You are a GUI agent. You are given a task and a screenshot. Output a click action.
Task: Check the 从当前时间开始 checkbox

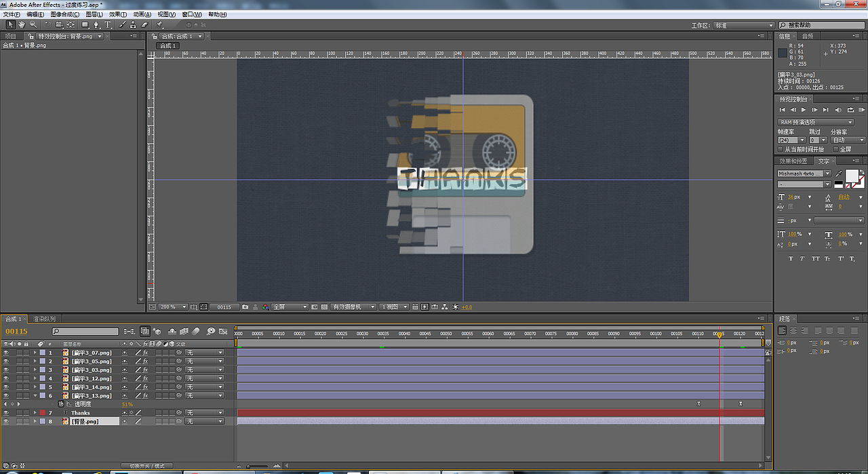[x=781, y=149]
